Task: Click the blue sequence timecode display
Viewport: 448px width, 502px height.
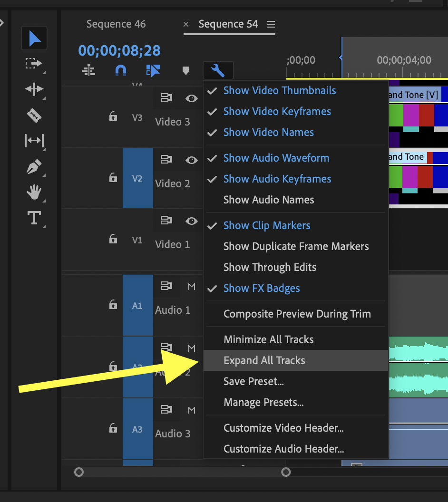Action: click(x=119, y=51)
